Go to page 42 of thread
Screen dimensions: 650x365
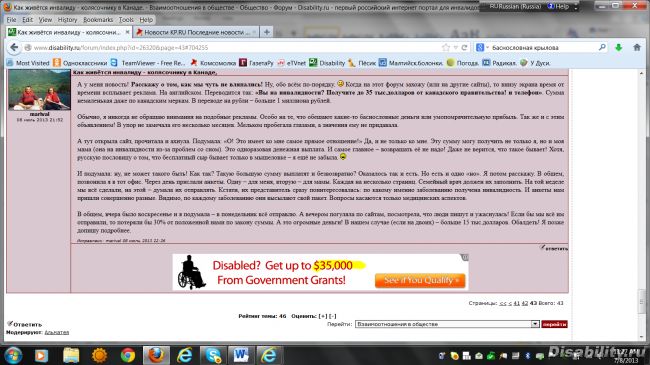[x=524, y=303]
